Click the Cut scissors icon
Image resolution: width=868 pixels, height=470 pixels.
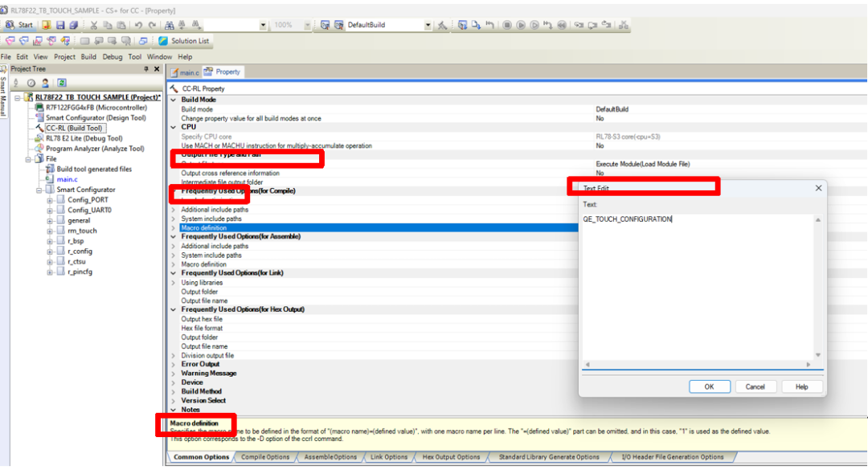pyautogui.click(x=93, y=25)
